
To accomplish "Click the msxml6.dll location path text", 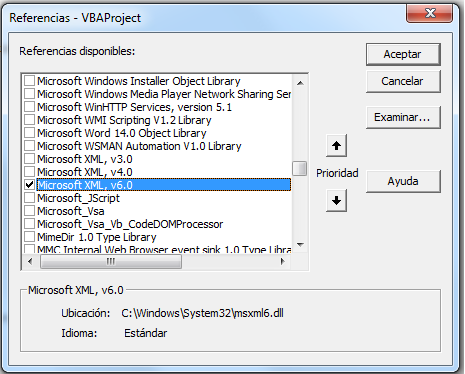I will pyautogui.click(x=202, y=313).
